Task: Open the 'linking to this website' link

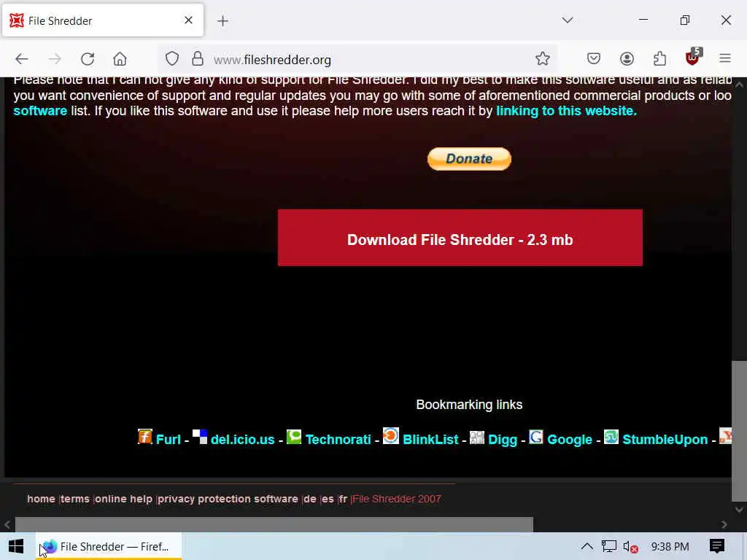Action: [566, 111]
